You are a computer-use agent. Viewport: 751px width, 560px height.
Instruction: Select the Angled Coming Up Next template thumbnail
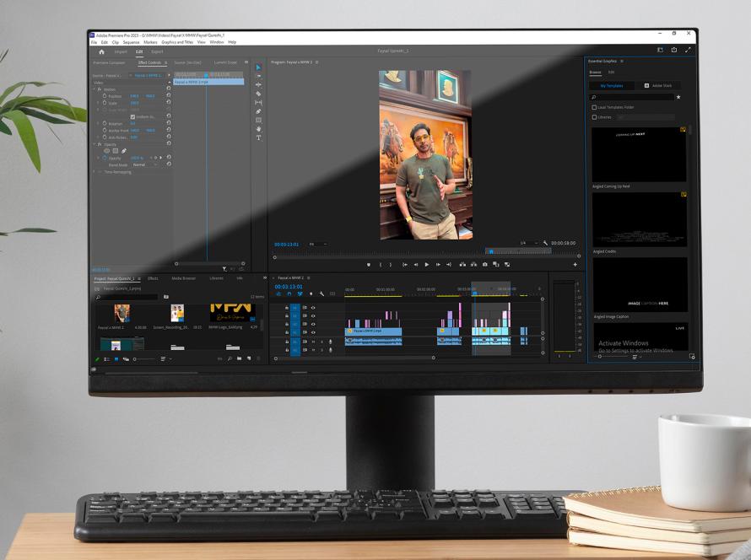pyautogui.click(x=639, y=153)
